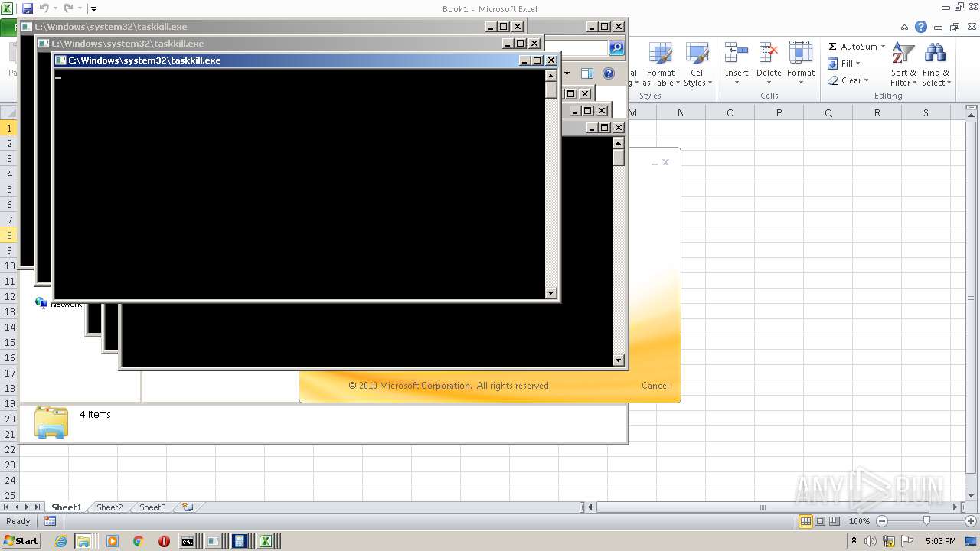980x551 pixels.
Task: Open the Clear dropdown
Action: 848,80
